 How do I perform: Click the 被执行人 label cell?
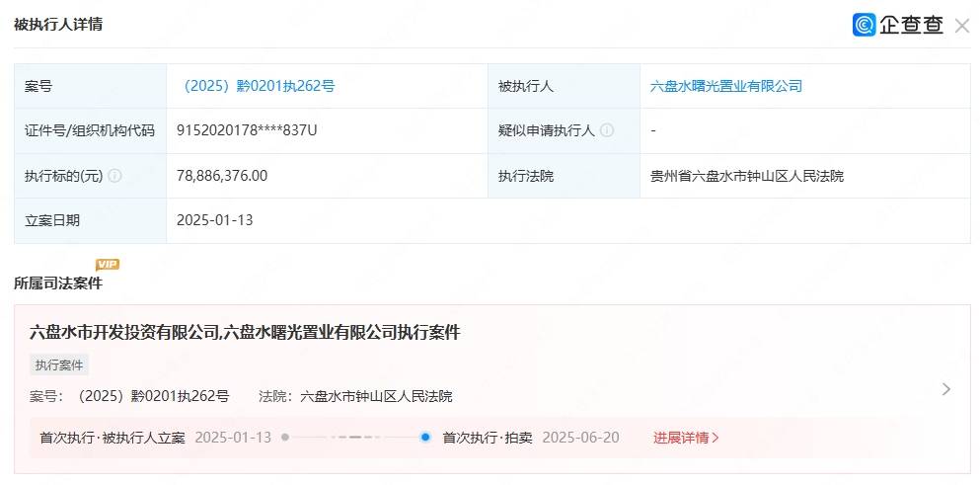pos(564,86)
